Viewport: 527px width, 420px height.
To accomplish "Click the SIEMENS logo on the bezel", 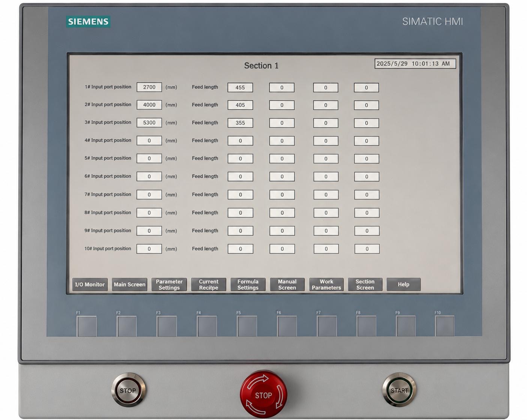I will pyautogui.click(x=88, y=21).
